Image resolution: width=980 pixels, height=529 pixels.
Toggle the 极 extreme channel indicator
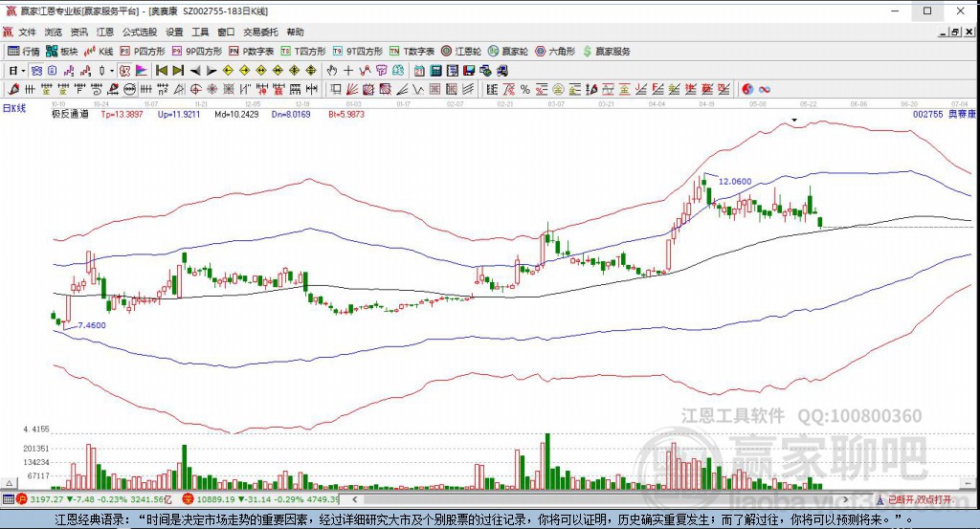click(x=124, y=71)
